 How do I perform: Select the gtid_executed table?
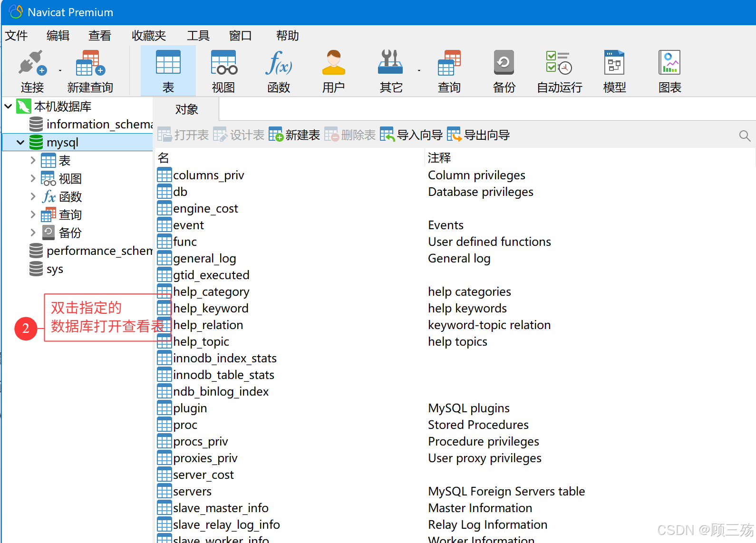tap(204, 275)
